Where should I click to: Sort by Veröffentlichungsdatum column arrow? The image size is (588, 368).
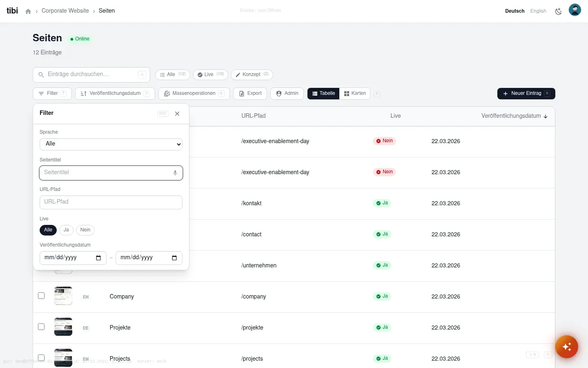[x=546, y=116]
